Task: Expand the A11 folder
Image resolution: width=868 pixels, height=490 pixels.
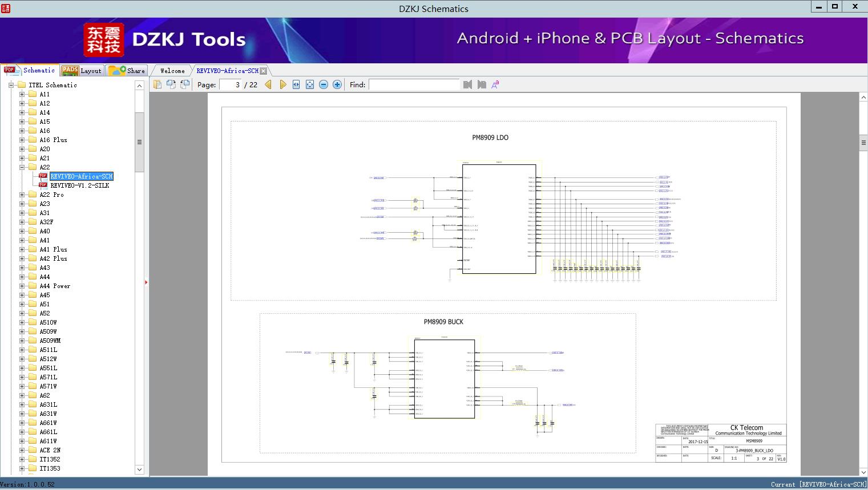Action: (x=22, y=94)
